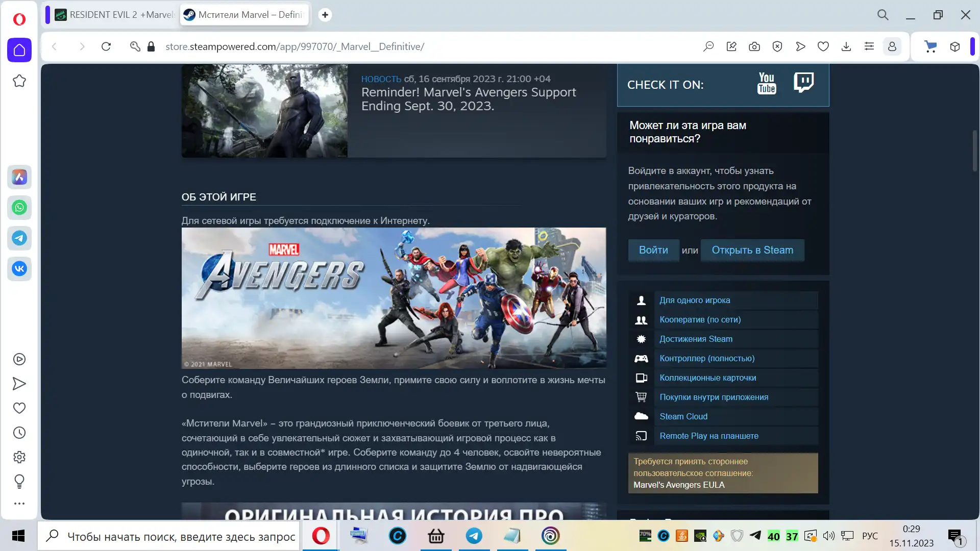The image size is (980, 551).
Task: Open Microsoft Store basket taskbar icon
Action: [x=436, y=536]
